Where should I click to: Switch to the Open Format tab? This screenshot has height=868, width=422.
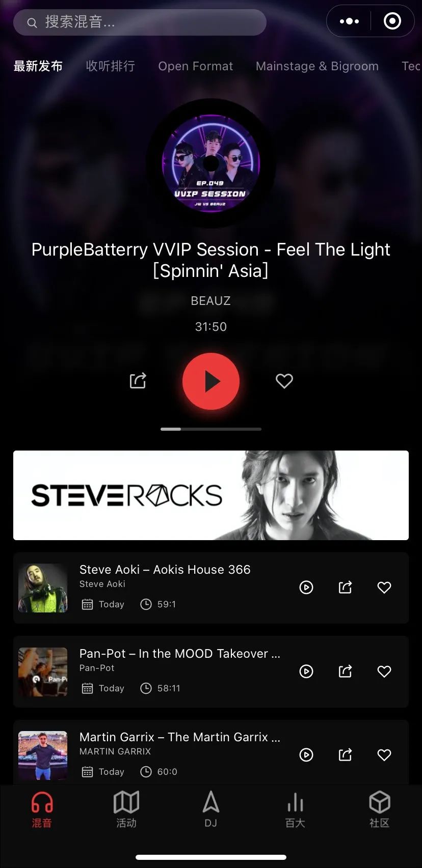[196, 66]
